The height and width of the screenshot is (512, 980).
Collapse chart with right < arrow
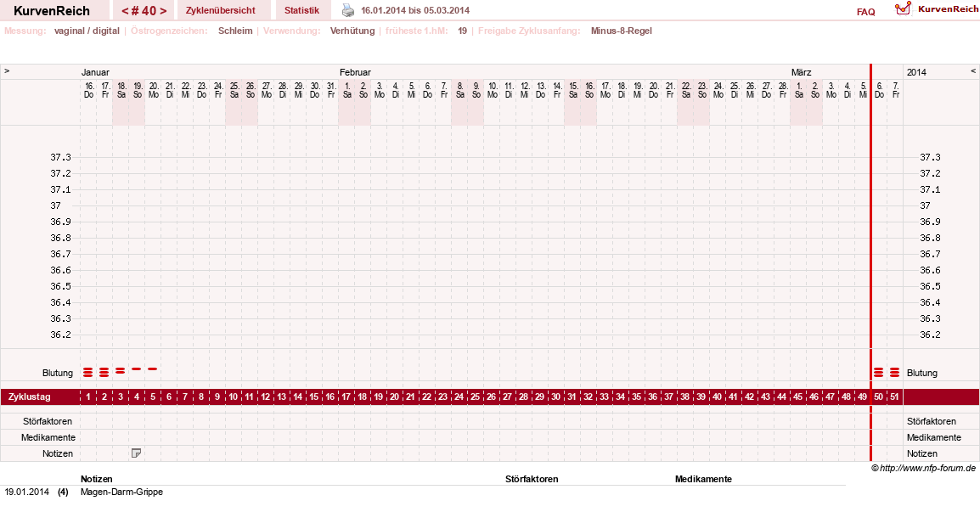pyautogui.click(x=973, y=71)
